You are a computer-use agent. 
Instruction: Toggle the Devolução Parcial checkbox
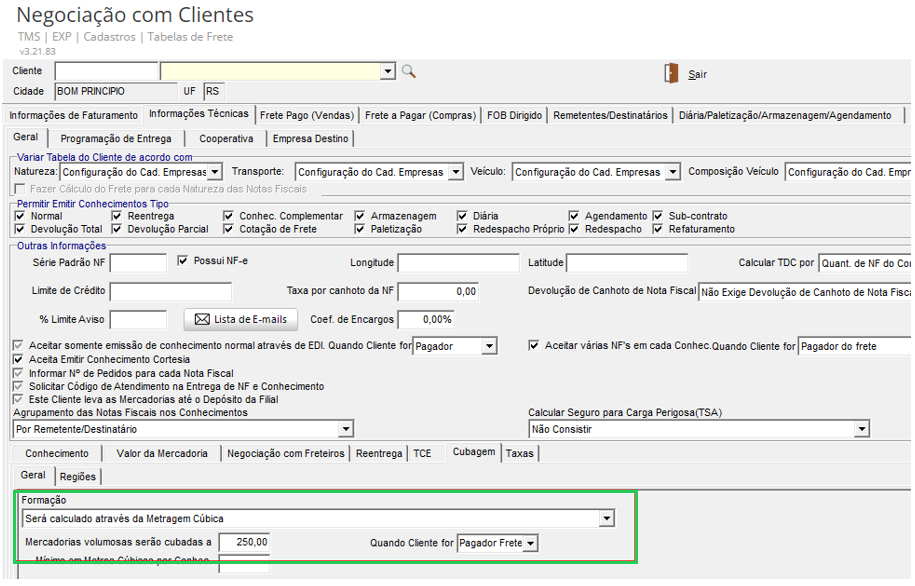pyautogui.click(x=117, y=229)
